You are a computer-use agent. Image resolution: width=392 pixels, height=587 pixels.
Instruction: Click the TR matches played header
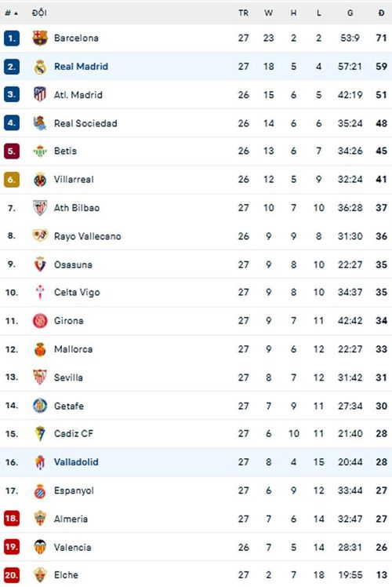[x=244, y=13]
